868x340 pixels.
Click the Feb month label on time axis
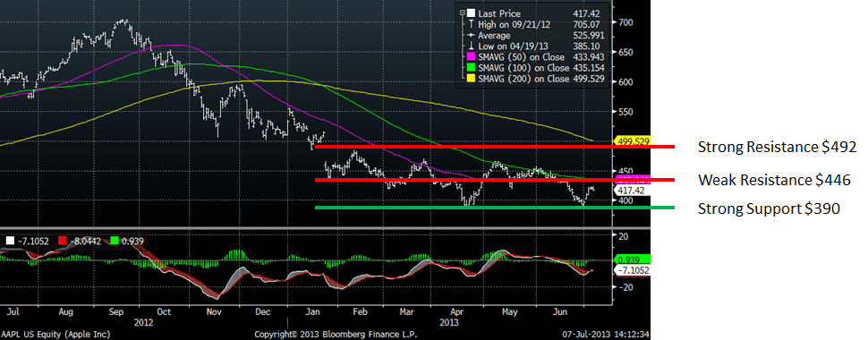[x=360, y=311]
